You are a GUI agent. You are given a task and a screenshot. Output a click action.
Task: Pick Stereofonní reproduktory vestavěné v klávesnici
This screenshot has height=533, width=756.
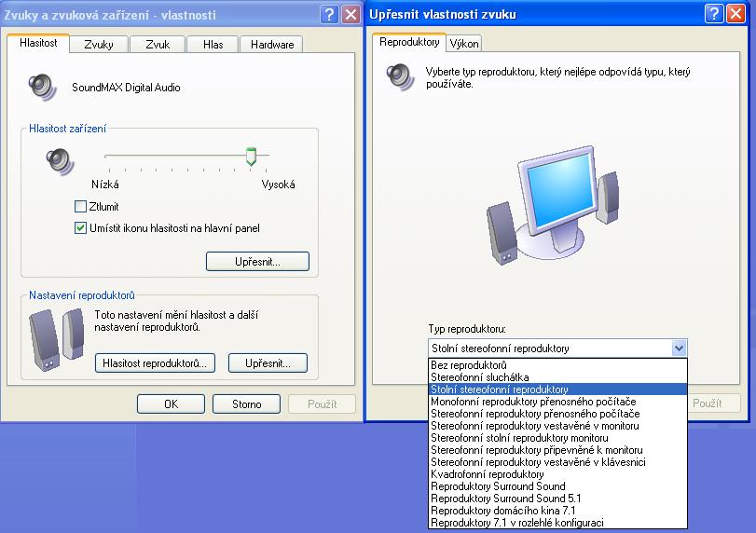[557, 461]
